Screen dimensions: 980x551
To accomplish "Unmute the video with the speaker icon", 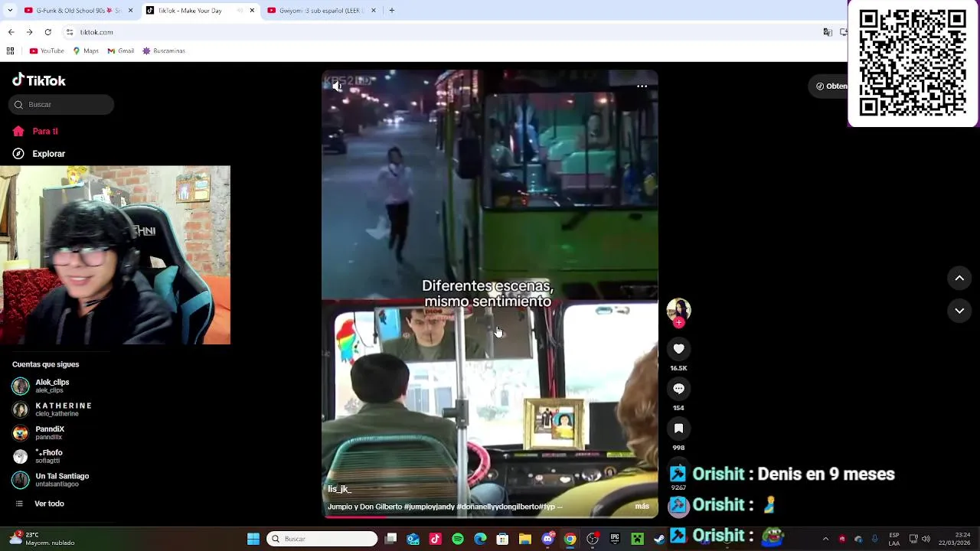I will coord(337,86).
